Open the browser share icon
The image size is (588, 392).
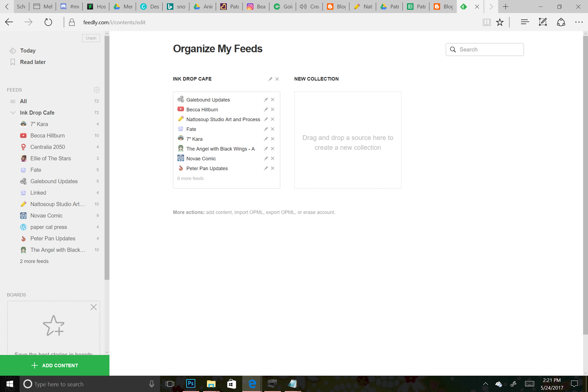(x=561, y=22)
